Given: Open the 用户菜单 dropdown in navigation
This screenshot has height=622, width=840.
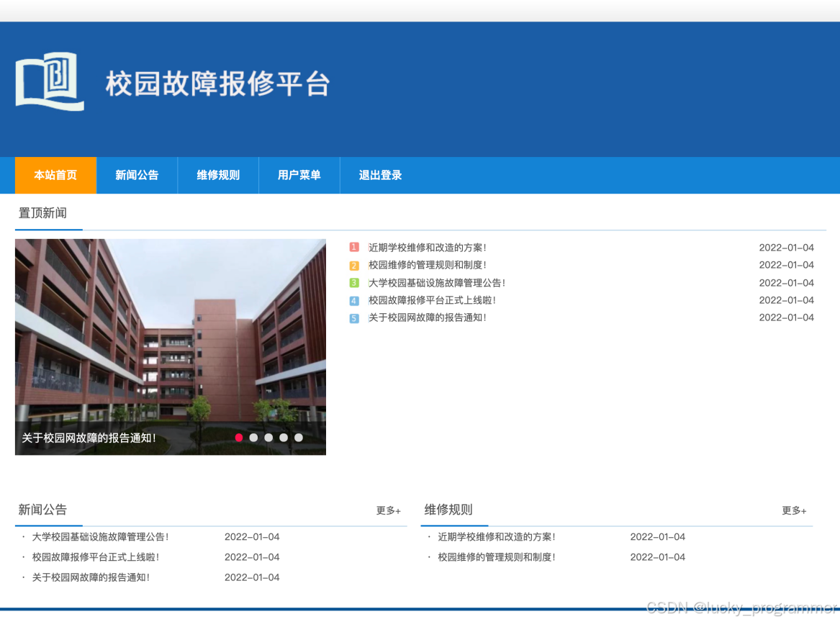Looking at the screenshot, I should (x=299, y=175).
